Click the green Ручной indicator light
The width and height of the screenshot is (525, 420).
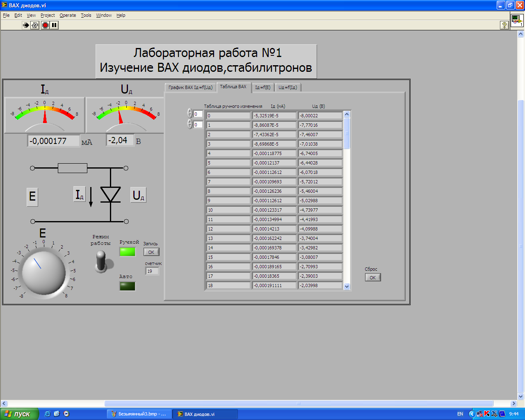click(127, 251)
